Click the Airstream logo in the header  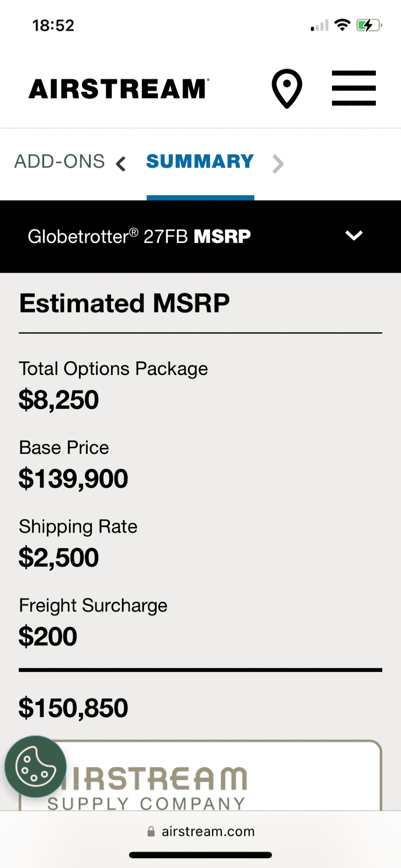[x=119, y=89]
